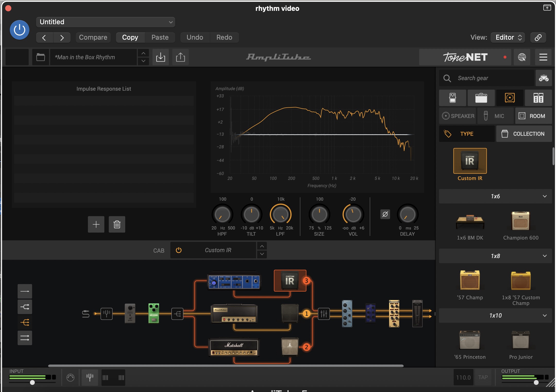Collapse the 1x10 cabinet section

495,316
